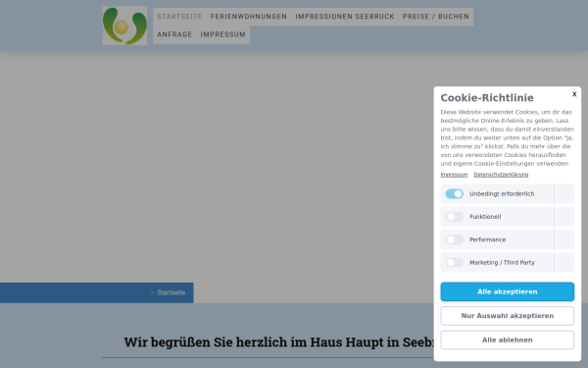Expand details cell of the Funktionell row
The width and height of the screenshot is (588, 368).
(x=564, y=217)
